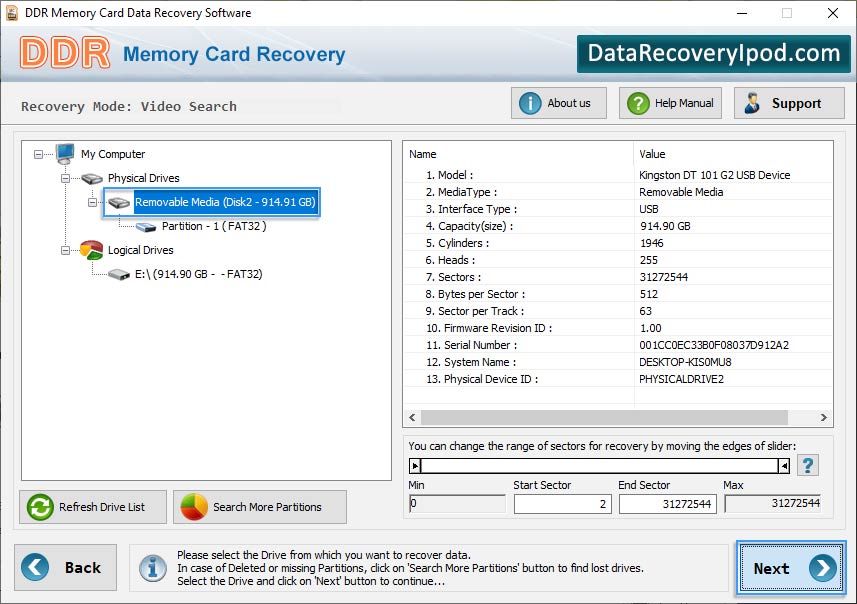Image resolution: width=857 pixels, height=604 pixels.
Task: Click the details table horizontal scrollbar thumb
Action: 604,418
